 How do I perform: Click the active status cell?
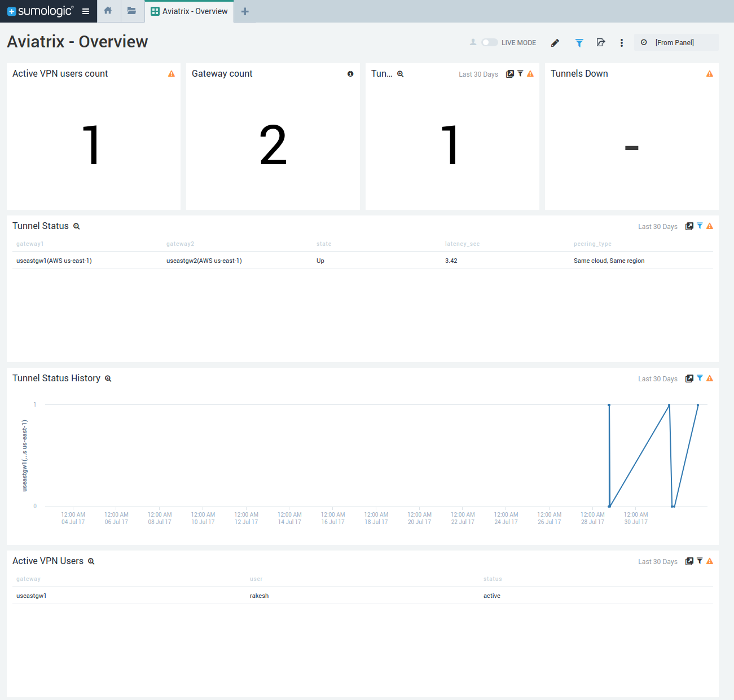click(492, 596)
